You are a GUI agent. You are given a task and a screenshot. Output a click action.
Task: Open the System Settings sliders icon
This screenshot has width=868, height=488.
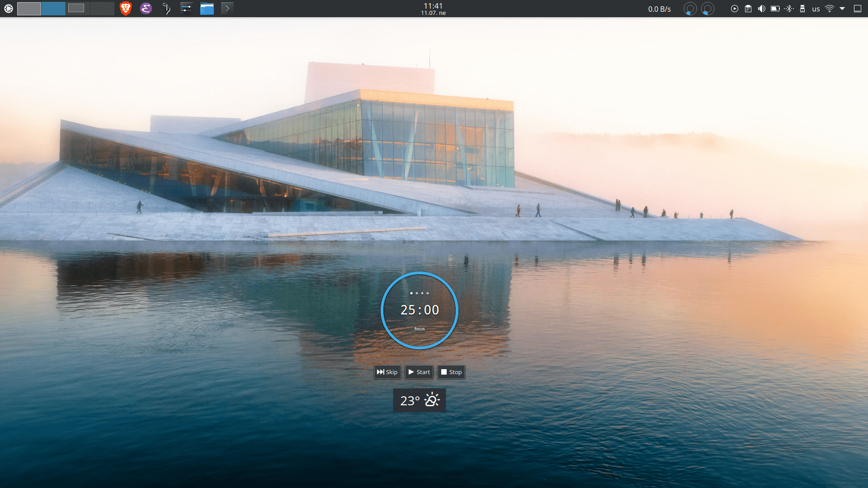coord(186,9)
